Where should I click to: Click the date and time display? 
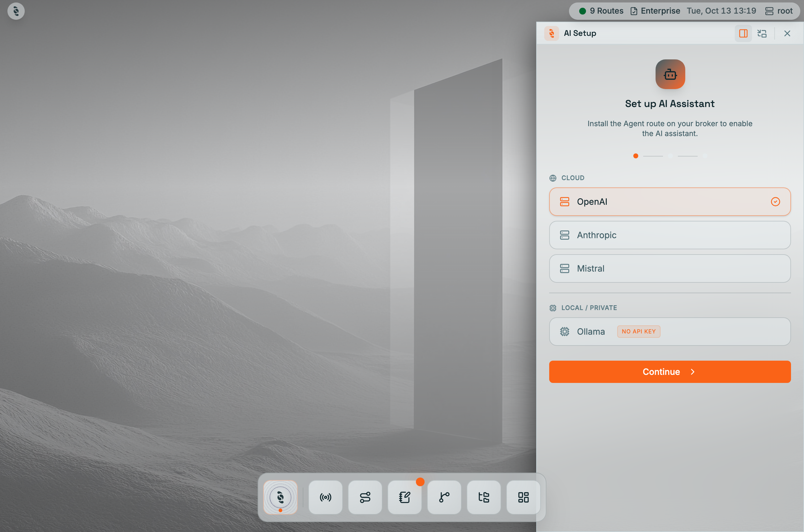coord(721,11)
